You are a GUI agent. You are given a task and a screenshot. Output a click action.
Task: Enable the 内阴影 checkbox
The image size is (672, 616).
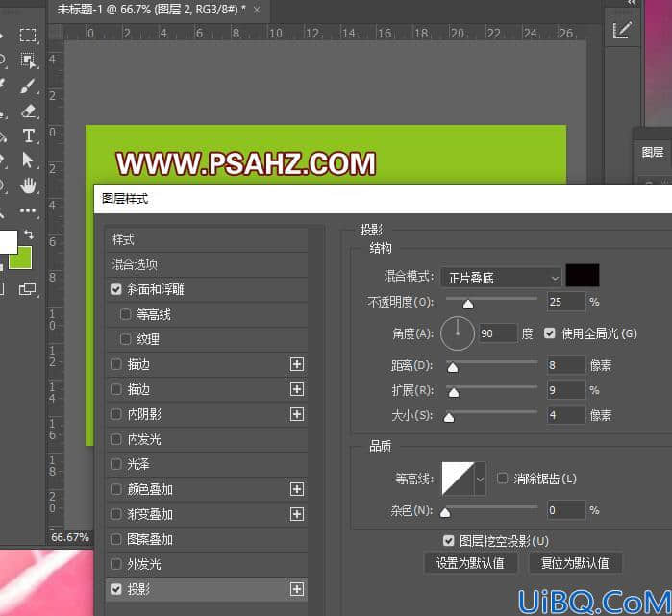(115, 414)
